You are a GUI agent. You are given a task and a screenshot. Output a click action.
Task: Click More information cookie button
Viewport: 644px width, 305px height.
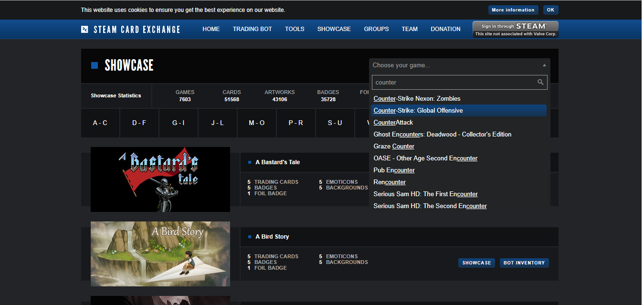(x=513, y=10)
